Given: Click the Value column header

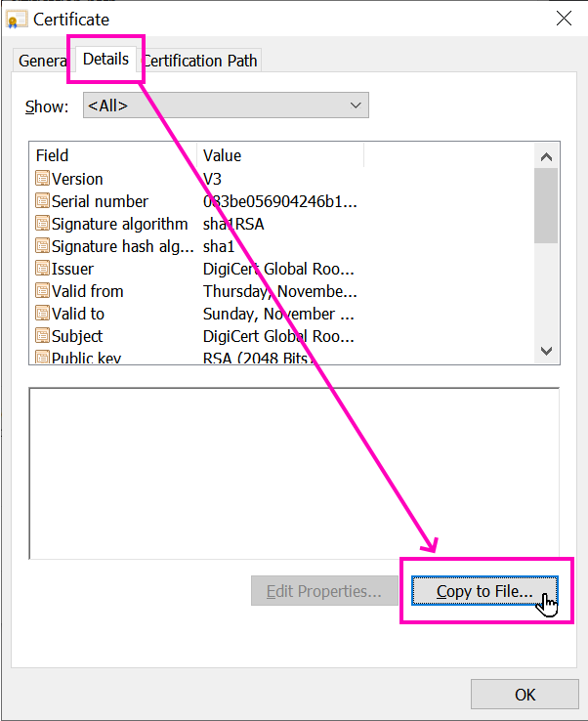Looking at the screenshot, I should coord(280,155).
